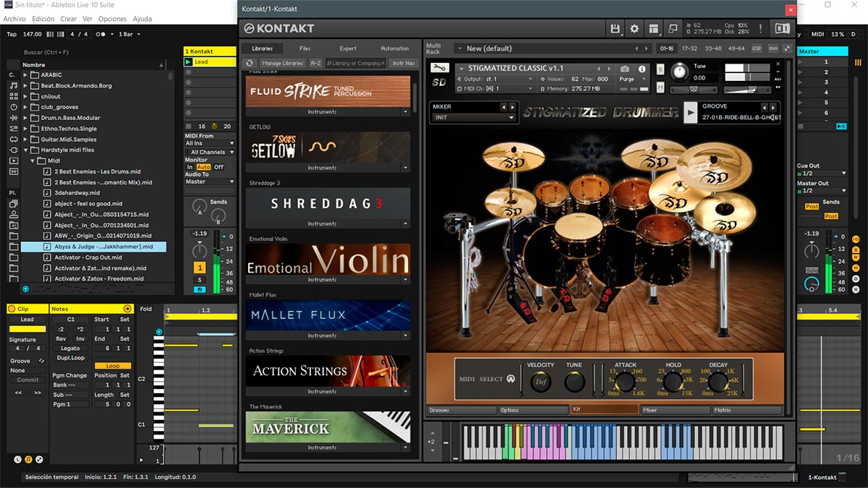Set Monitor to In
The width and height of the screenshot is (868, 488).
pyautogui.click(x=190, y=167)
